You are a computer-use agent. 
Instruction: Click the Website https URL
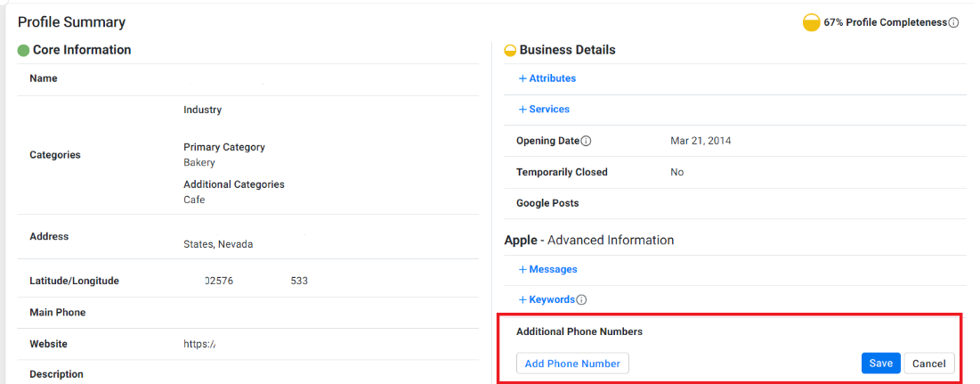(x=199, y=344)
